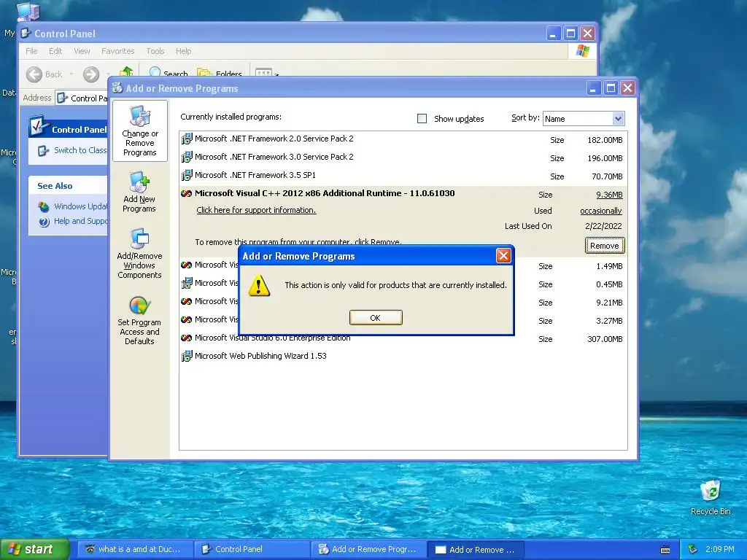Click the .NET Framework 3.5 SP1 icon
This screenshot has height=560, width=747.
click(x=187, y=175)
